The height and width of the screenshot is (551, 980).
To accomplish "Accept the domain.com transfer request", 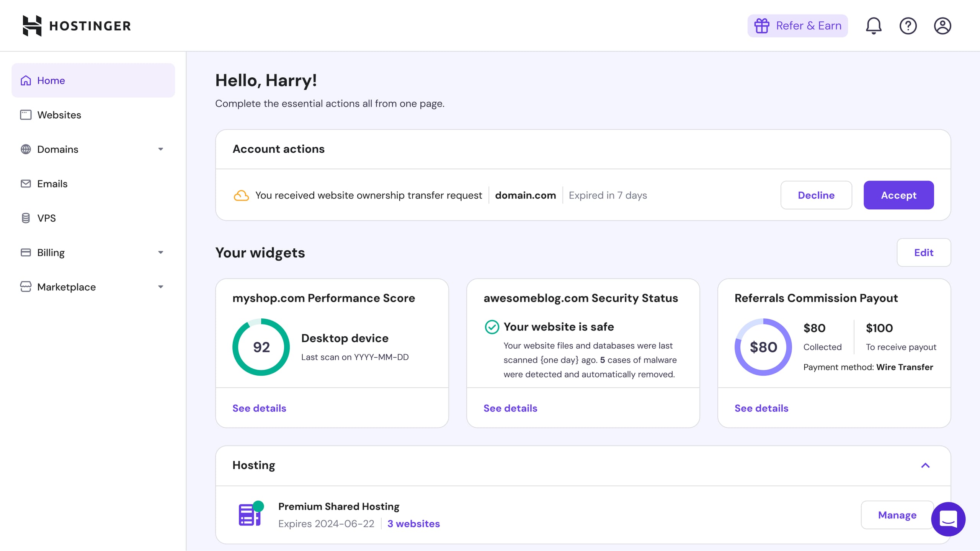I will (x=898, y=195).
